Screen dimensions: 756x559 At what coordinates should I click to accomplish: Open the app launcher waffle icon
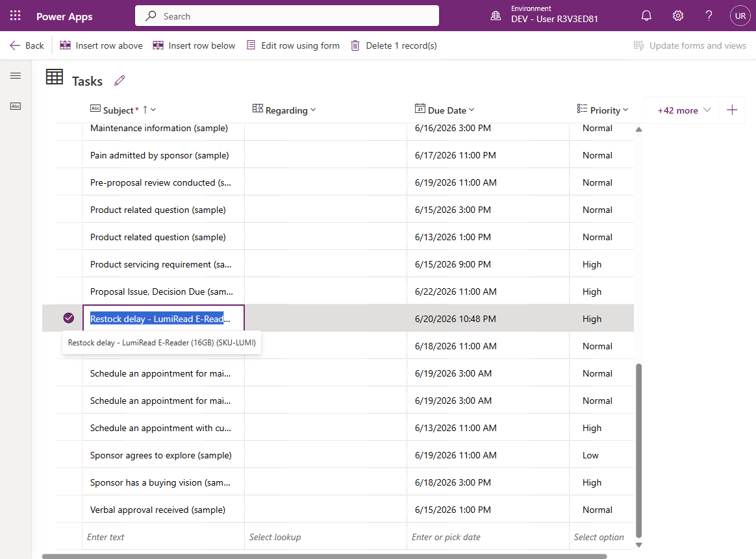tap(16, 16)
